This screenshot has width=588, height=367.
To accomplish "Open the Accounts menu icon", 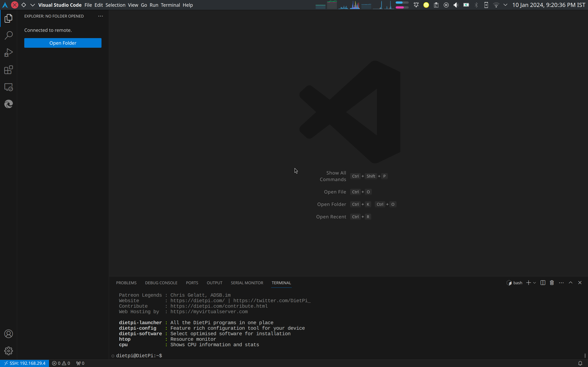I will pos(9,334).
